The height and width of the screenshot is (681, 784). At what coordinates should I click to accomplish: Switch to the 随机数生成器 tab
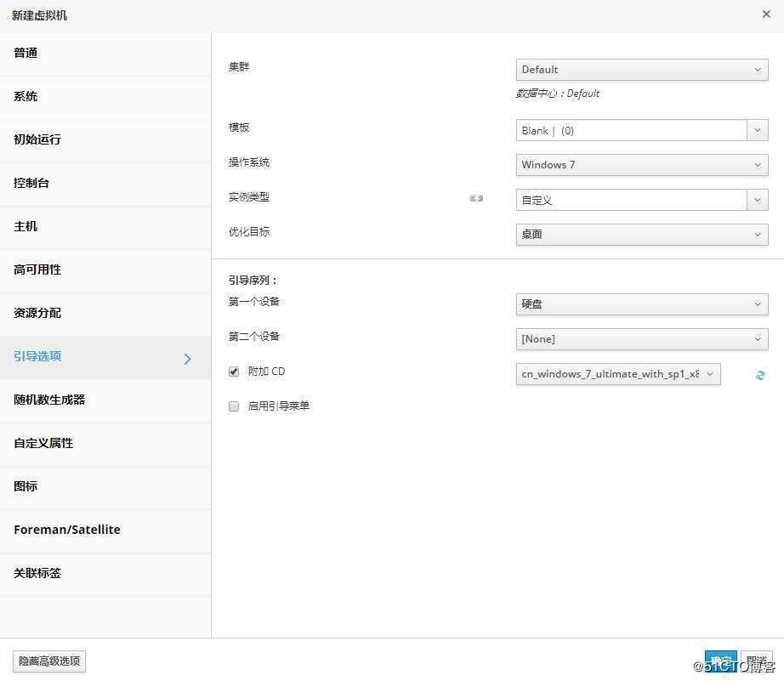[x=105, y=400]
